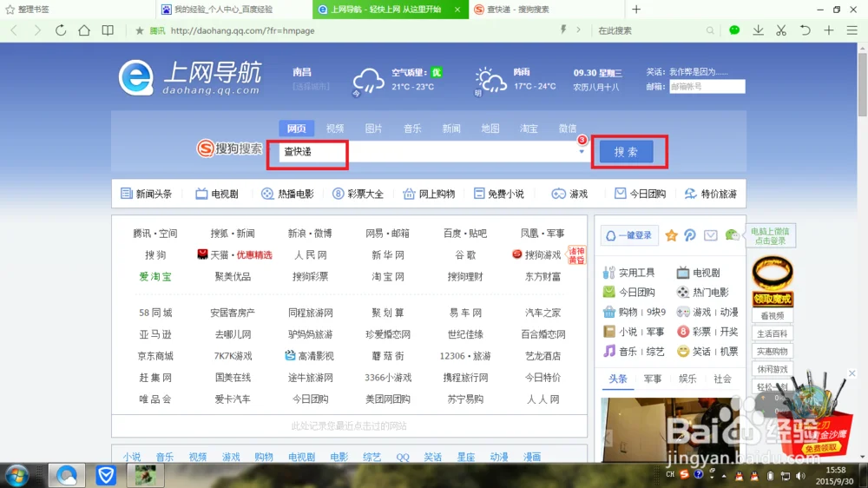Viewport: 868px width, 488px height.
Task: Expand the address bar forward chevron
Action: pyautogui.click(x=578, y=30)
